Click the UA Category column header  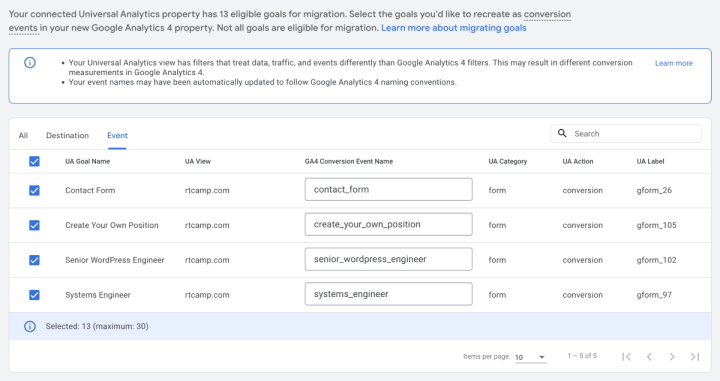coord(508,161)
